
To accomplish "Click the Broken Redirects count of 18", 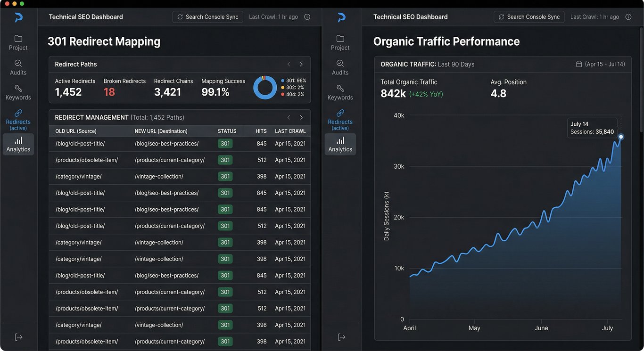I will 109,92.
